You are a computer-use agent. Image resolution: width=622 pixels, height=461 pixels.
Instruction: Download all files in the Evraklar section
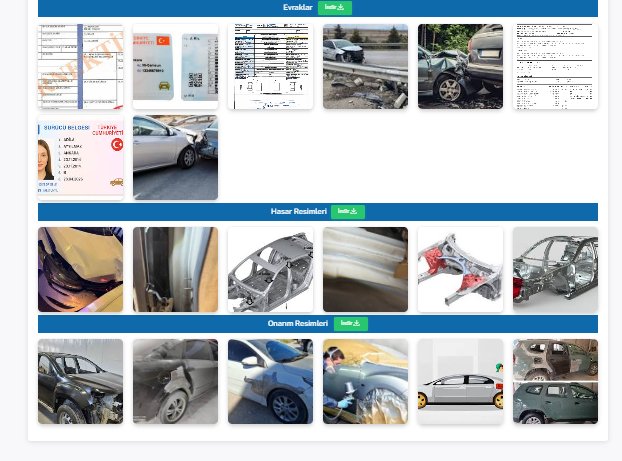pyautogui.click(x=334, y=8)
